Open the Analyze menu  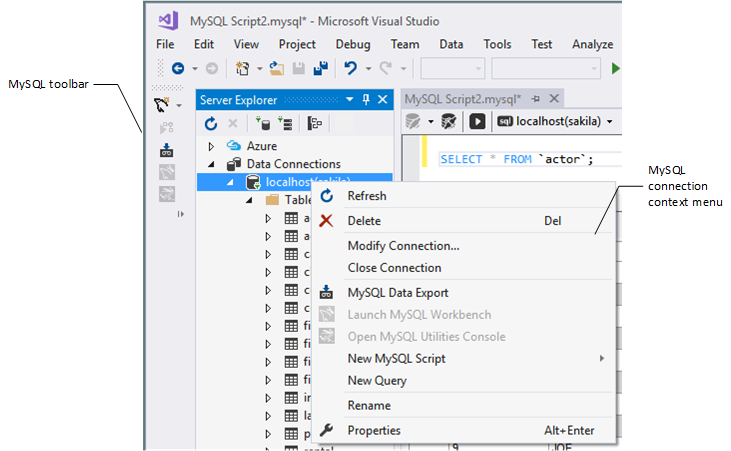coord(593,44)
